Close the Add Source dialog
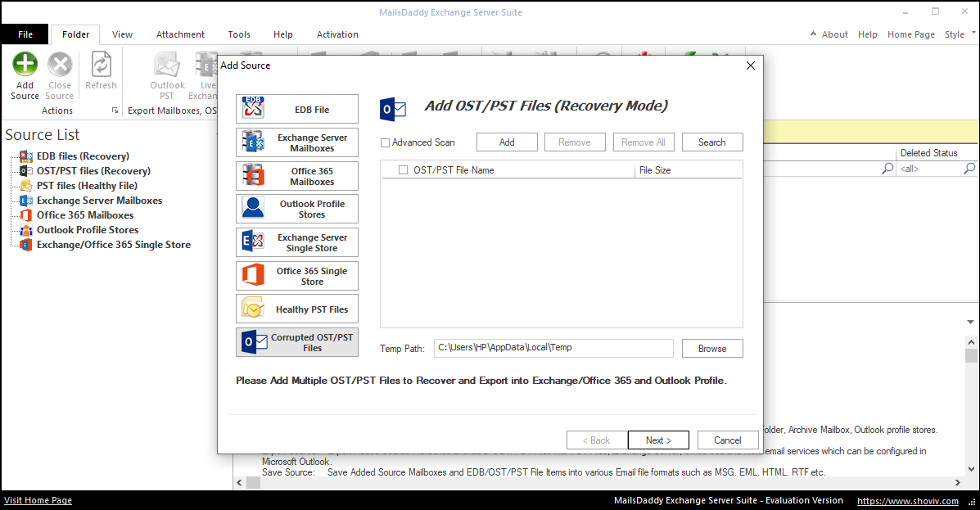Image resolution: width=980 pixels, height=510 pixels. (x=751, y=65)
